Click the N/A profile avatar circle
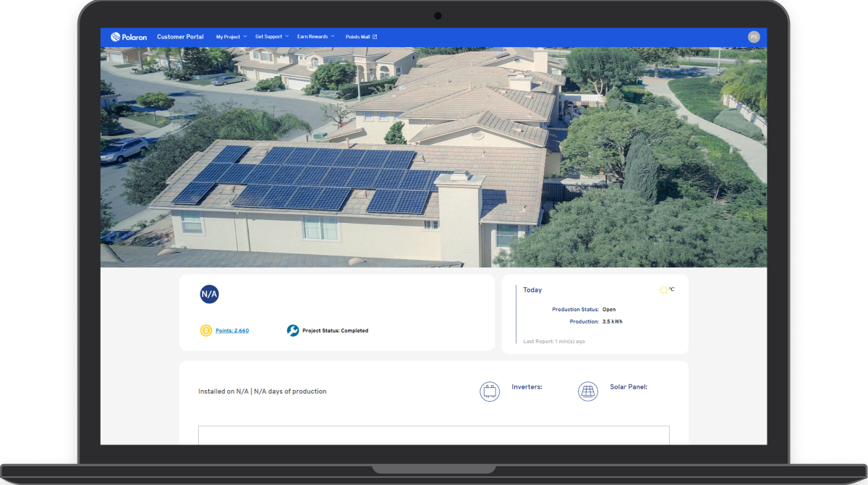This screenshot has width=868, height=485. pos(209,294)
